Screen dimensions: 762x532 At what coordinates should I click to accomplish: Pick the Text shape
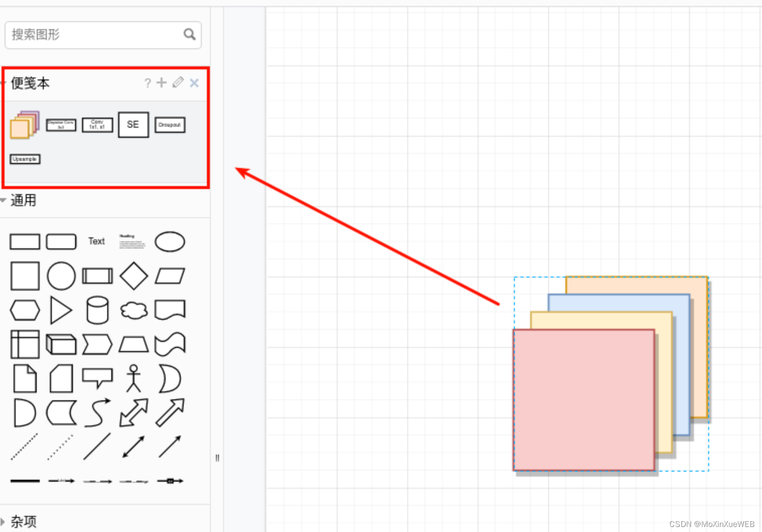97,241
